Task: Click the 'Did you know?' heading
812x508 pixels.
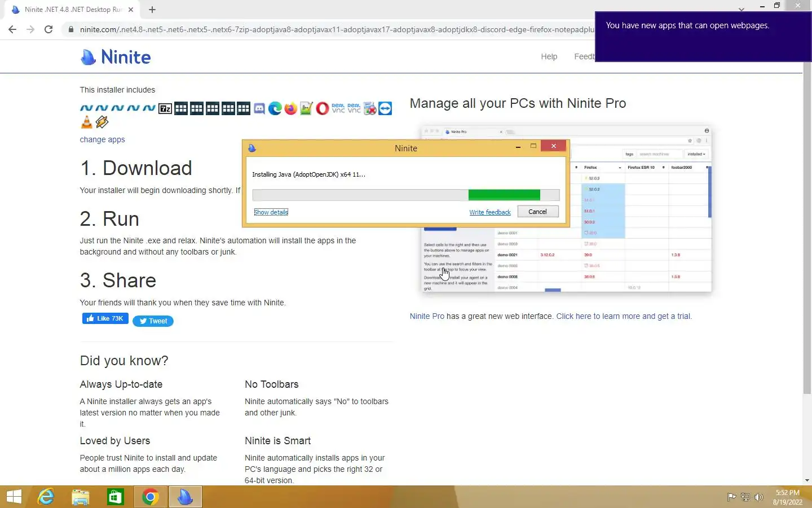Action: [124, 361]
